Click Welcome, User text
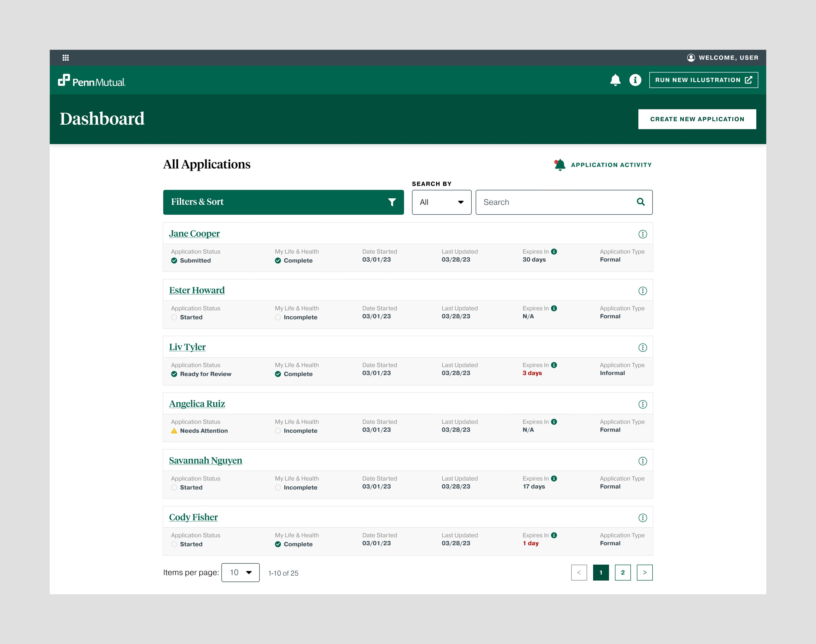 click(x=728, y=58)
